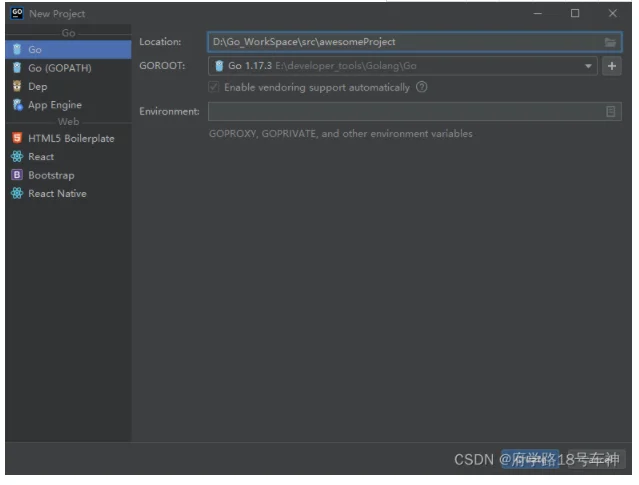
Task: Click the React Native atom icon
Action: 17,193
